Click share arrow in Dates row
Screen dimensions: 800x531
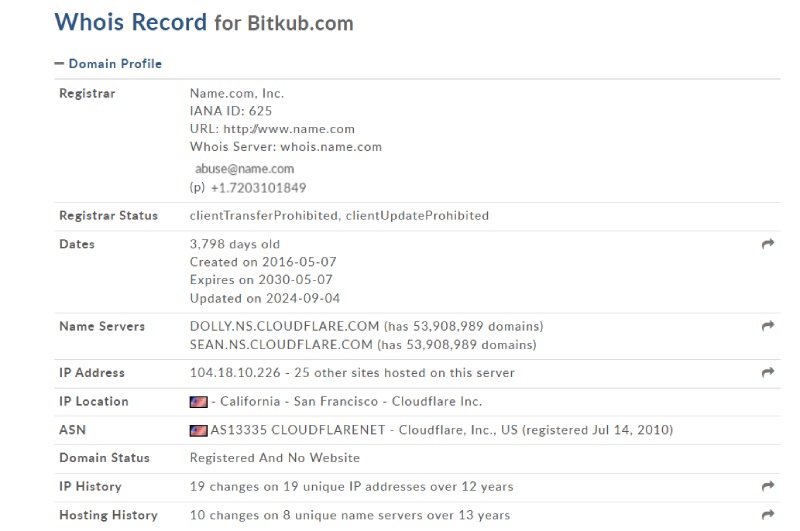(768, 244)
